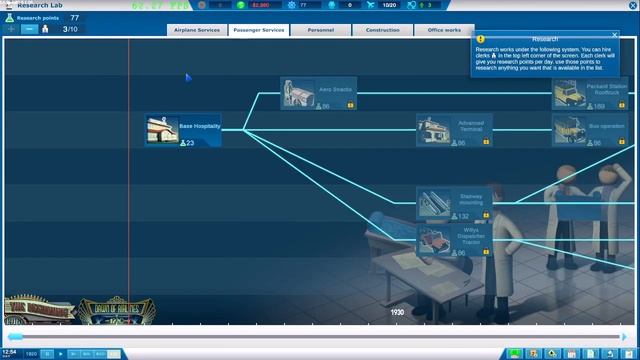640x360 pixels.
Task: Open the calendar icon in bottom toolbar
Action: (571, 353)
